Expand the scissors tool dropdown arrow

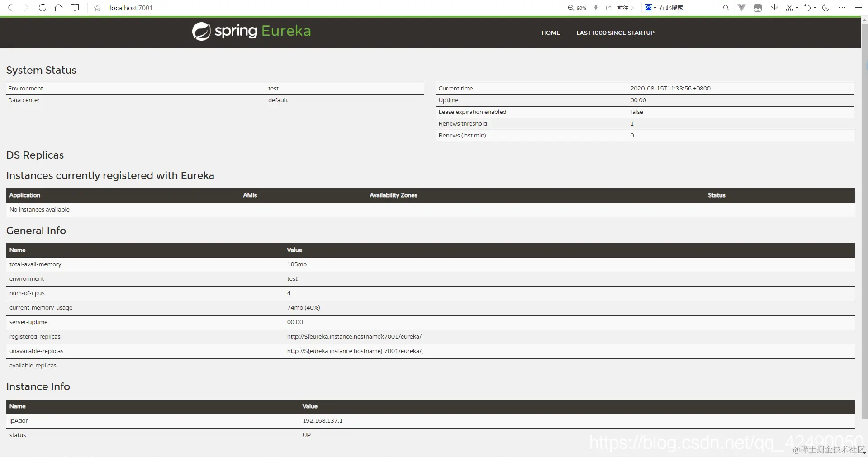coord(797,8)
